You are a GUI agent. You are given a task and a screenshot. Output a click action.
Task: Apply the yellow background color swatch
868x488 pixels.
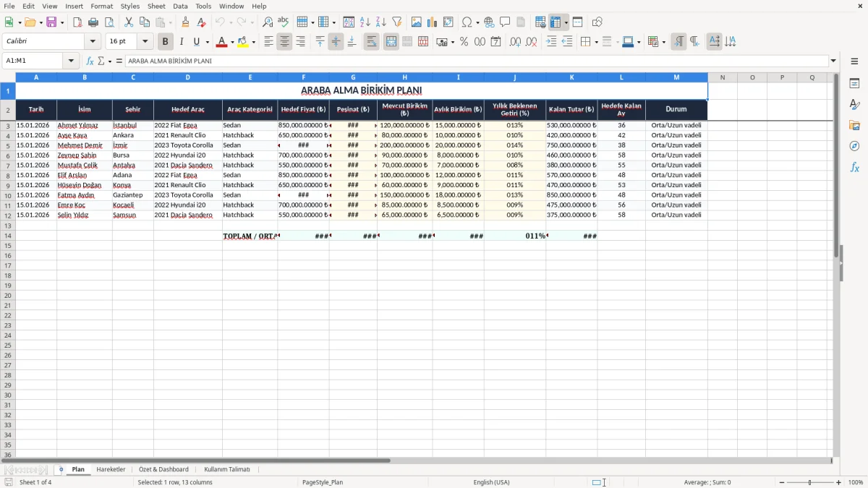tap(243, 42)
